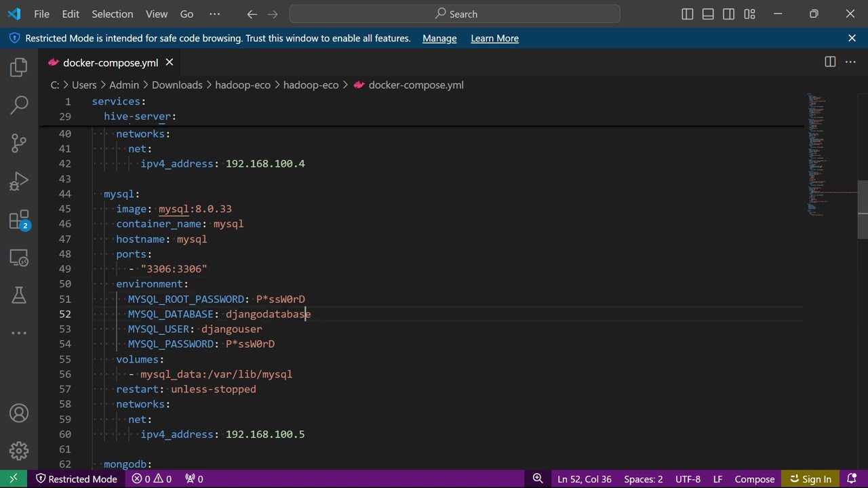Click the minimap code overview
This screenshot has width=868, height=488.
[x=831, y=156]
